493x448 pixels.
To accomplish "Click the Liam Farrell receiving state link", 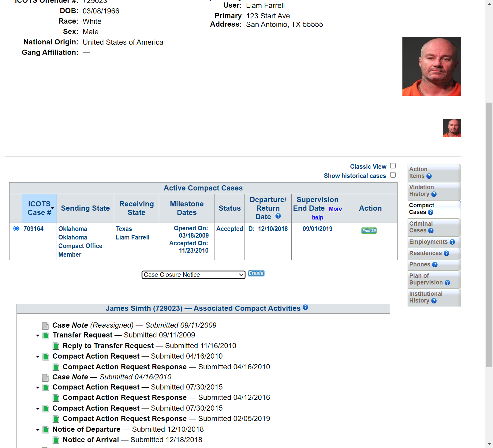I will point(133,237).
